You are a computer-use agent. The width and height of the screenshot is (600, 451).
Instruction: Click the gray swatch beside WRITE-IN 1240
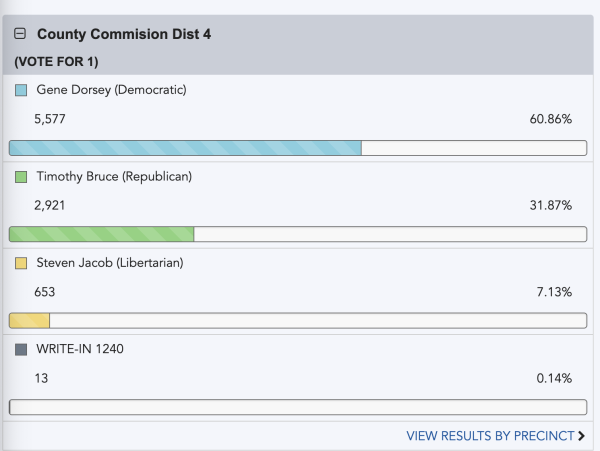(x=21, y=350)
